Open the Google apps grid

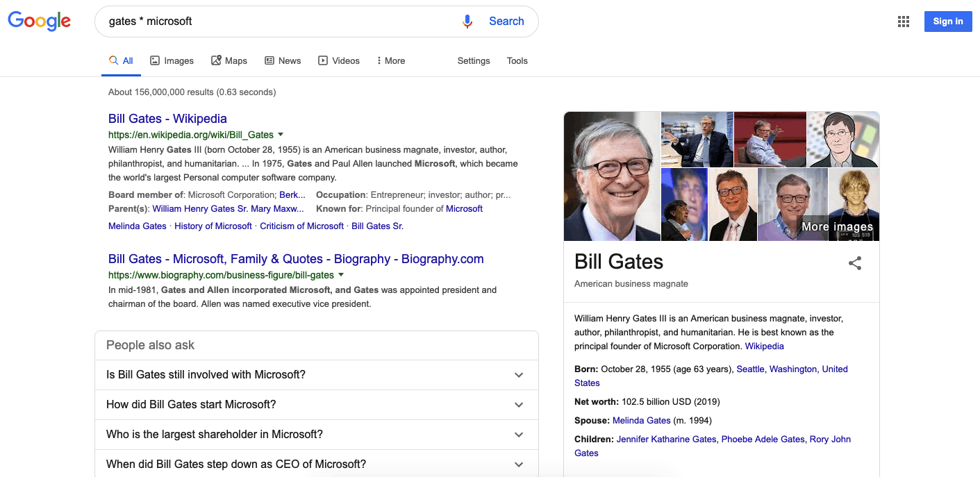pyautogui.click(x=903, y=21)
